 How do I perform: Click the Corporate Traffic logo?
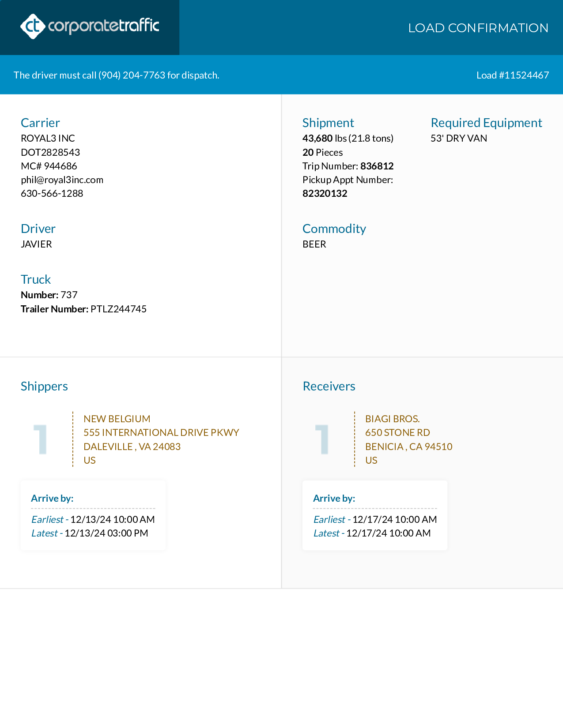point(90,26)
